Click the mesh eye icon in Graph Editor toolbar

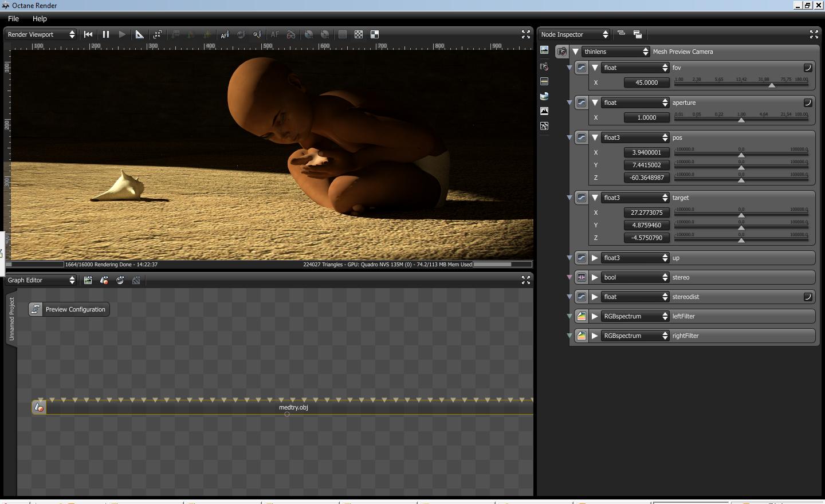pyautogui.click(x=104, y=280)
